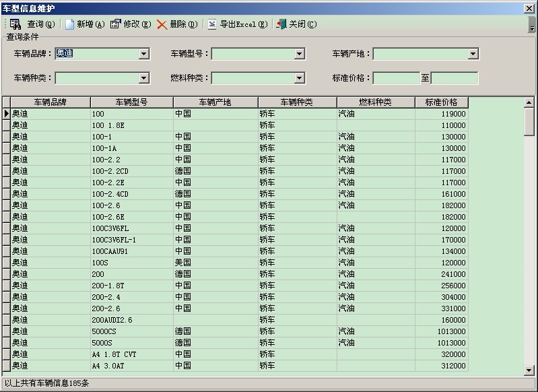Click the 美国 origin cell of row 100S

(215, 263)
